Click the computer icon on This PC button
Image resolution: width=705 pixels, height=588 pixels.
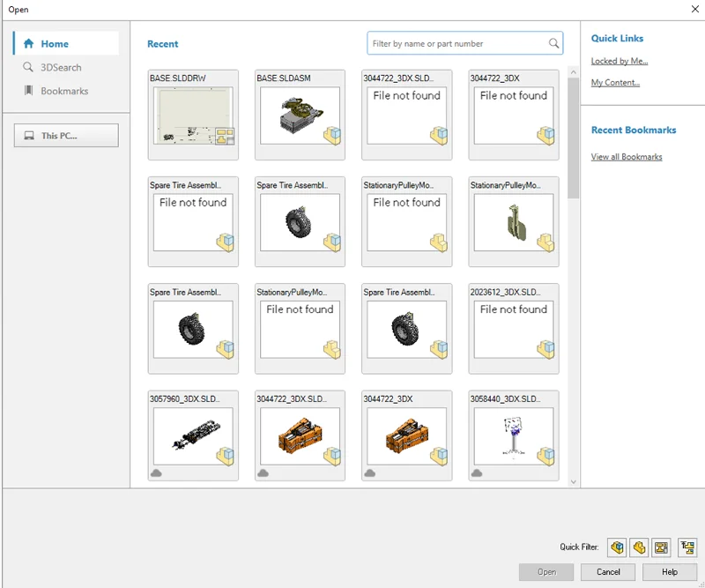[29, 136]
